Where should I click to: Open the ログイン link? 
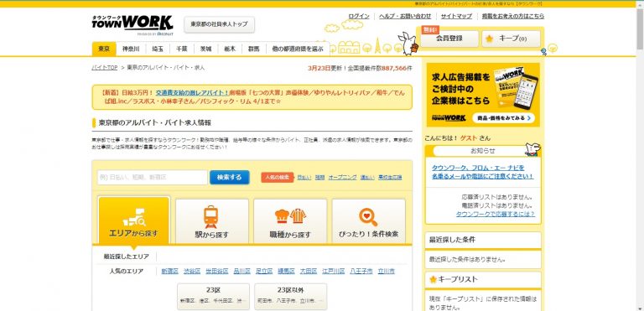pyautogui.click(x=359, y=17)
